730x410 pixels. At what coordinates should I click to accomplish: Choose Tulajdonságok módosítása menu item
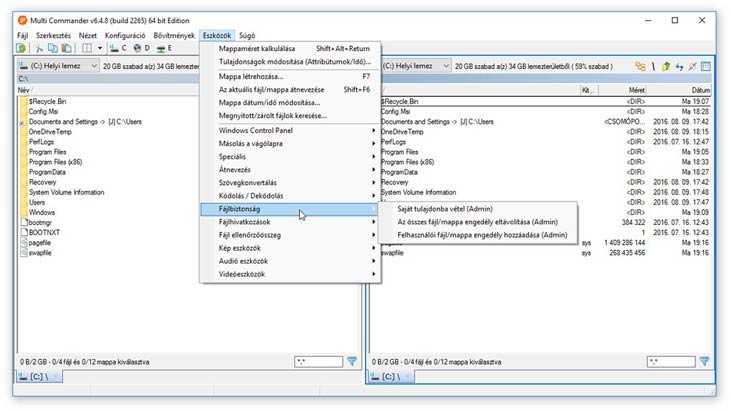[291, 61]
